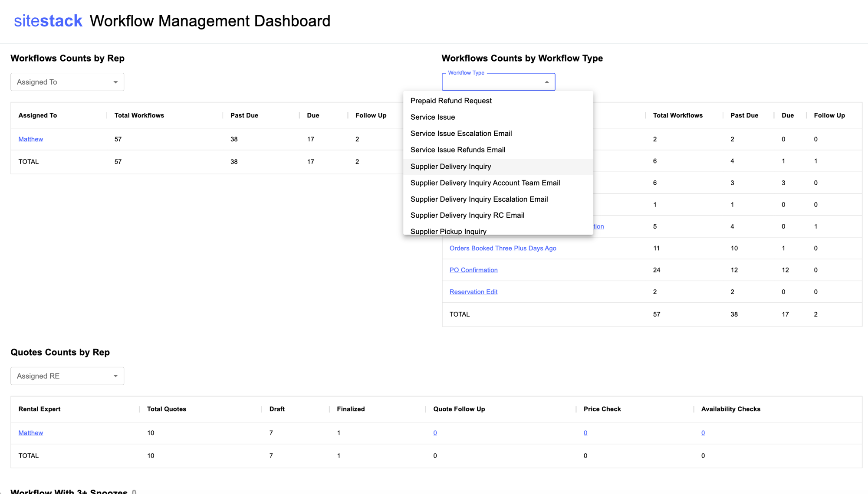Click Total Workflows column header by Rep
The image size is (868, 494).
click(x=139, y=115)
